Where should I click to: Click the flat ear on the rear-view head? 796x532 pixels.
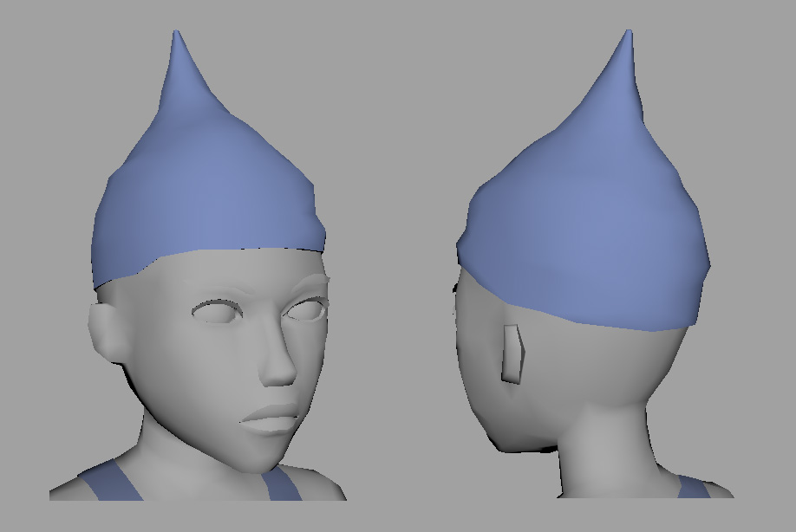pos(512,353)
